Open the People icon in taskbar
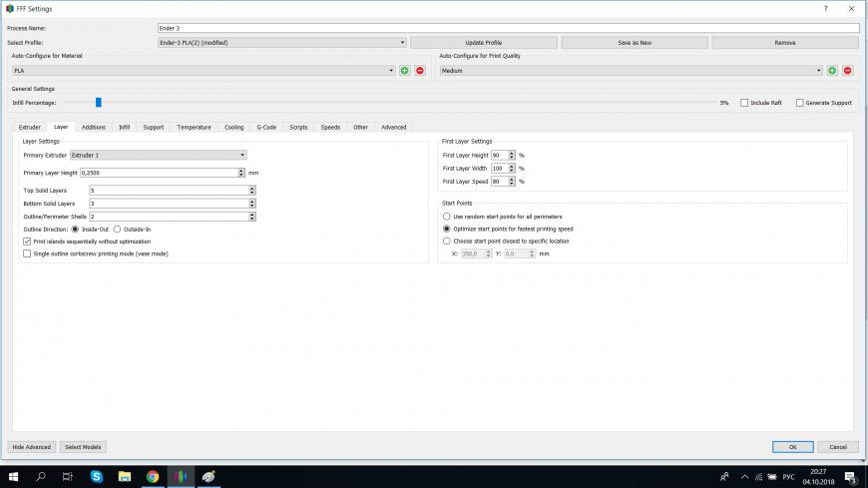The height and width of the screenshot is (488, 868). coord(724,477)
